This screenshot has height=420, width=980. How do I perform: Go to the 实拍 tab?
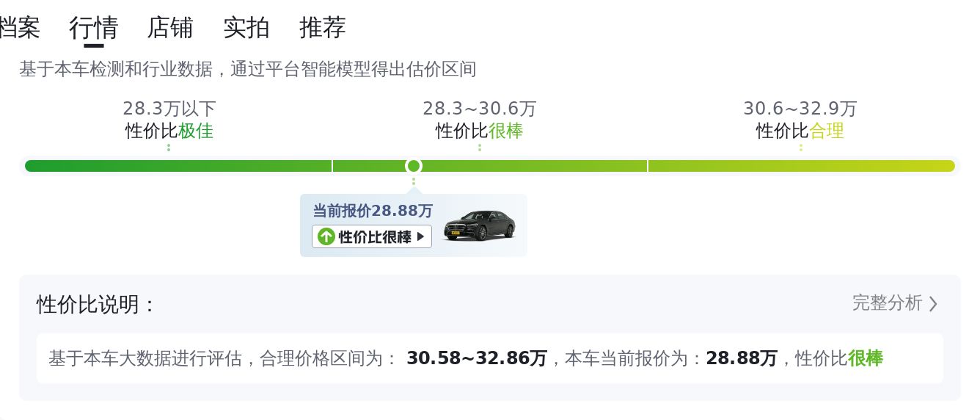coord(246,28)
